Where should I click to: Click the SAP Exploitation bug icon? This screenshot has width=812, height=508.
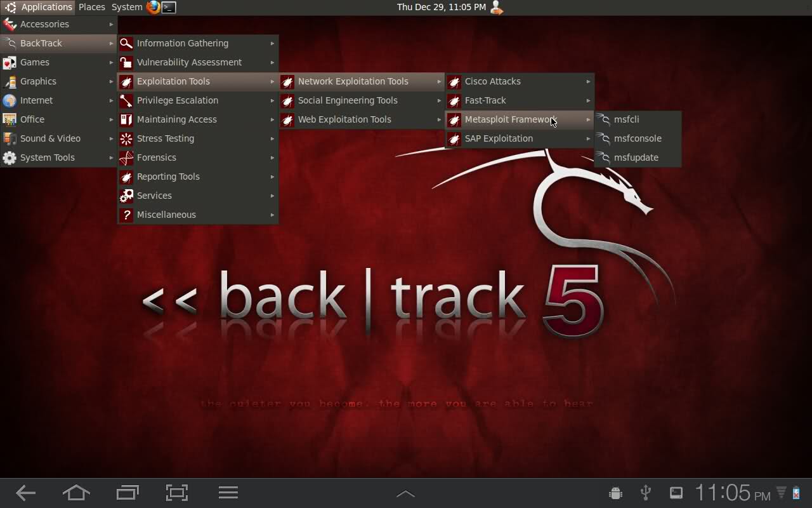[454, 138]
